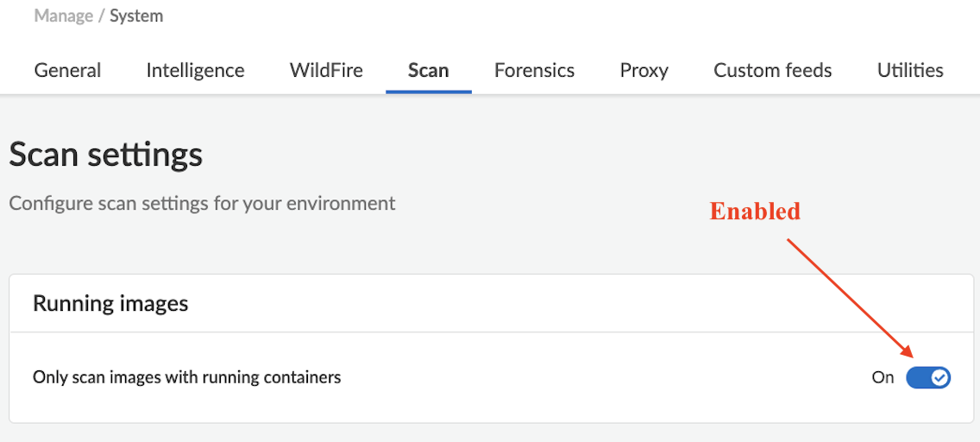This screenshot has height=442, width=980.
Task: Go to the Utilities tab
Action: pos(910,71)
